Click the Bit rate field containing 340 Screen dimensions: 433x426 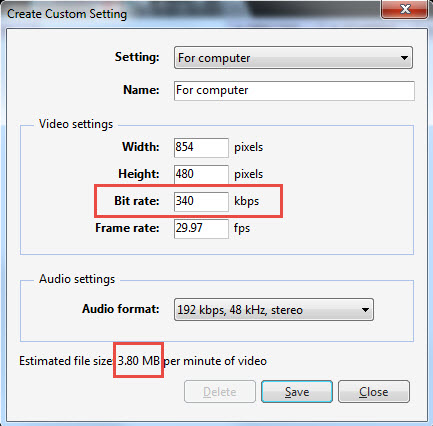pyautogui.click(x=201, y=201)
